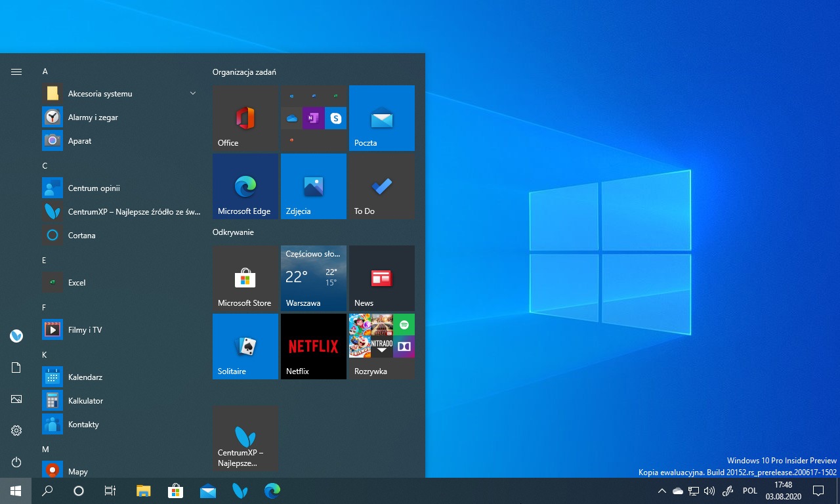Launch the Microsoft Edge tile
Screen dimensions: 840x504
pos(245,186)
